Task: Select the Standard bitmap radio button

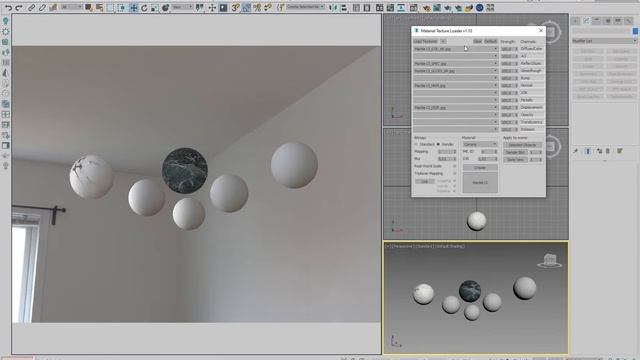Action: pyautogui.click(x=416, y=144)
